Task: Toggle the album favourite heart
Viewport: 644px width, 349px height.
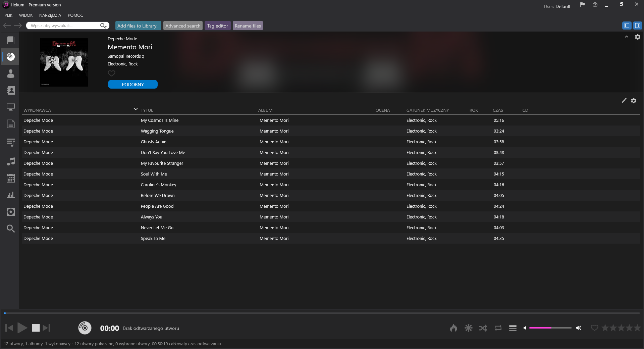Action: tap(111, 73)
